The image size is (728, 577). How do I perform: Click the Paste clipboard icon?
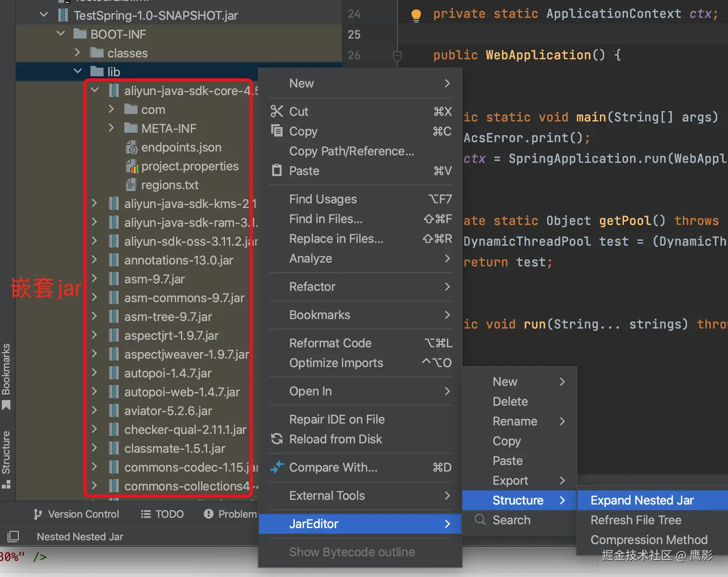tap(277, 170)
